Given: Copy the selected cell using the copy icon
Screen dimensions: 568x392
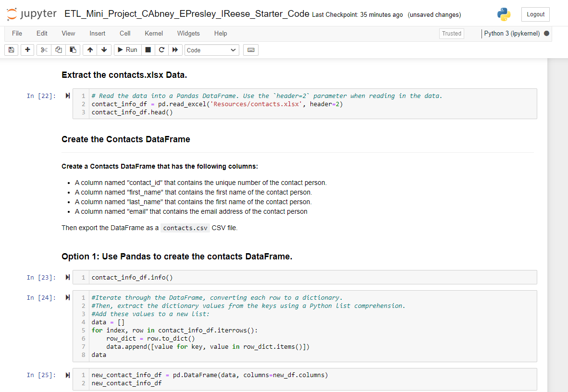Looking at the screenshot, I should coord(58,49).
